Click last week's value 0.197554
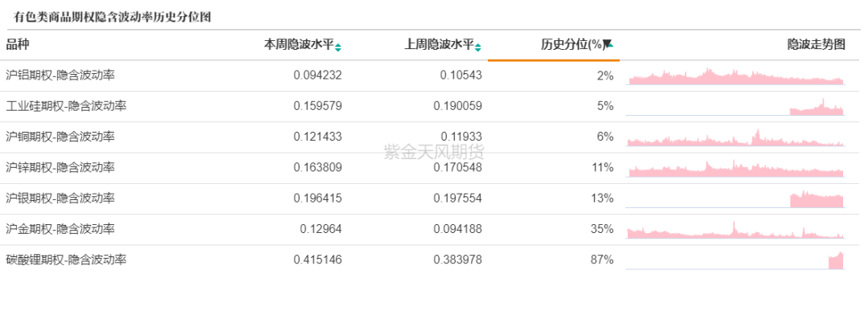 click(x=458, y=198)
